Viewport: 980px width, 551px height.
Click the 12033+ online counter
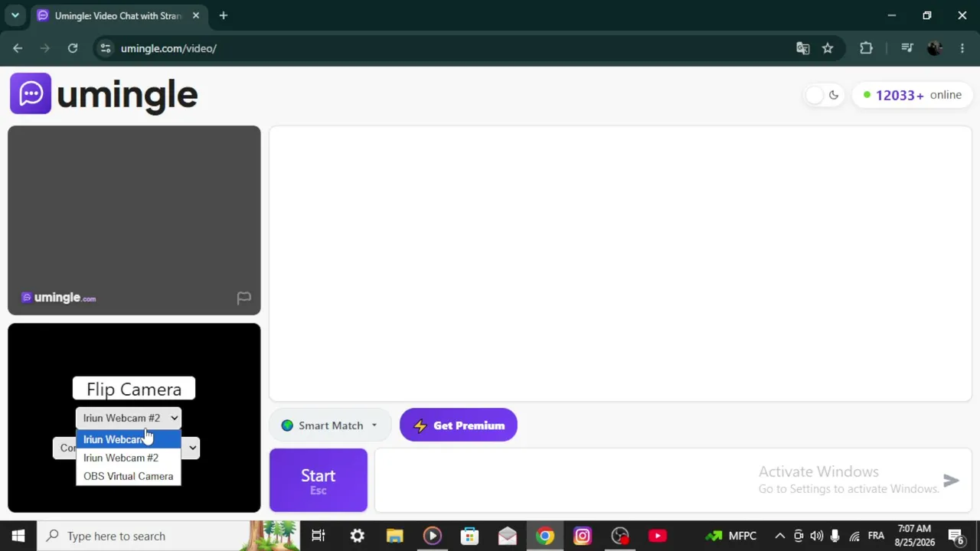point(912,95)
